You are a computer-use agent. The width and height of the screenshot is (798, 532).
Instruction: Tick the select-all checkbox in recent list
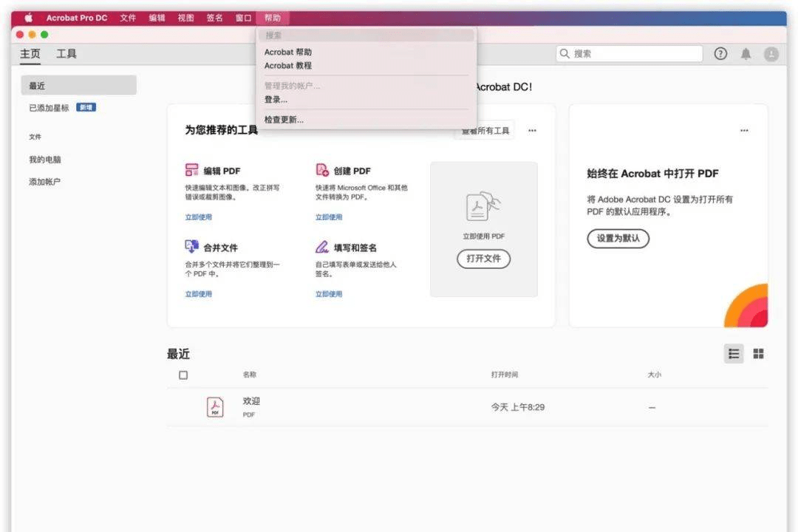pos(183,375)
